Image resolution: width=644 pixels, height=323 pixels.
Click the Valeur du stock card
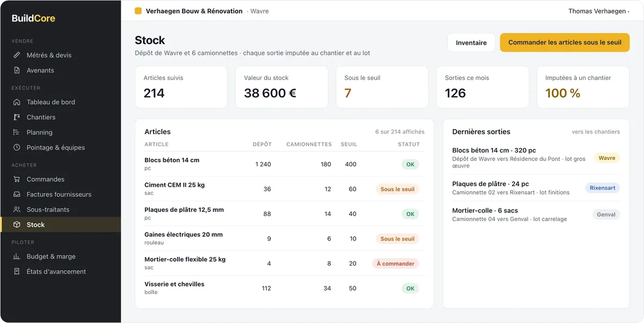click(282, 87)
